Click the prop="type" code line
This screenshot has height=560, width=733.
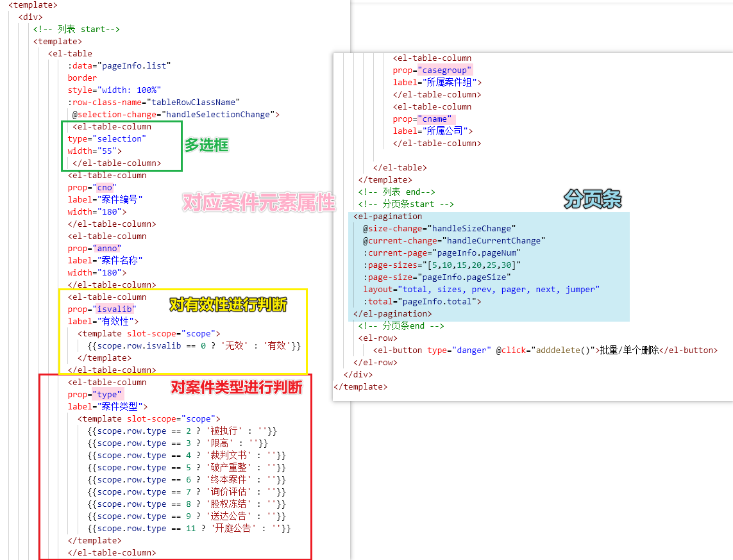tap(95, 395)
